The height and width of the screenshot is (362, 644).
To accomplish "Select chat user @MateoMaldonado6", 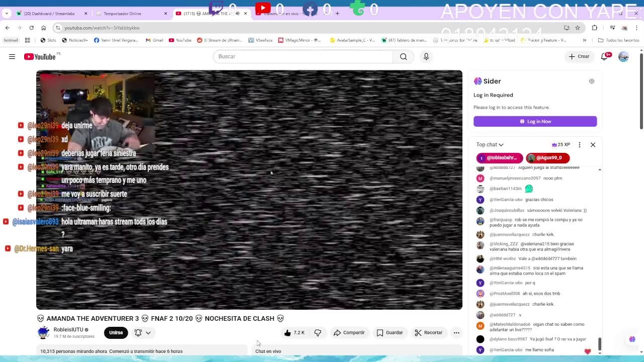I will [x=510, y=325].
